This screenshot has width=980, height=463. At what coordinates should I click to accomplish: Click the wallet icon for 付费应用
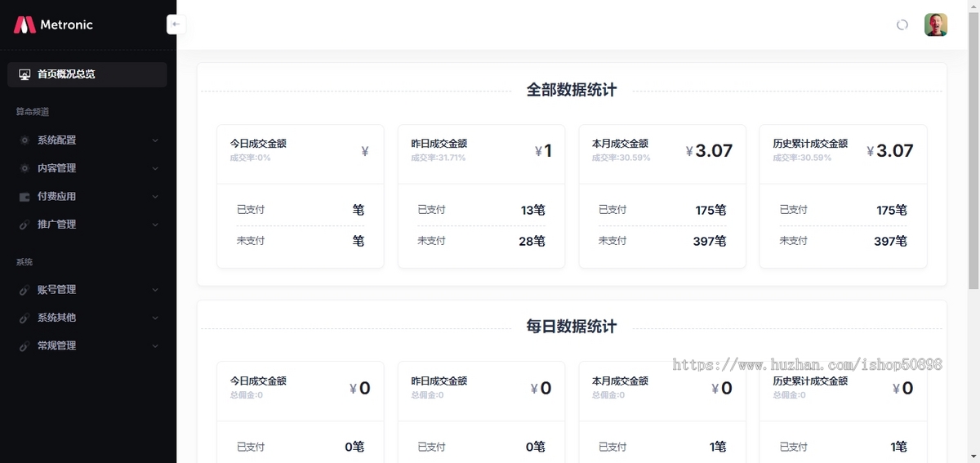pyautogui.click(x=24, y=197)
